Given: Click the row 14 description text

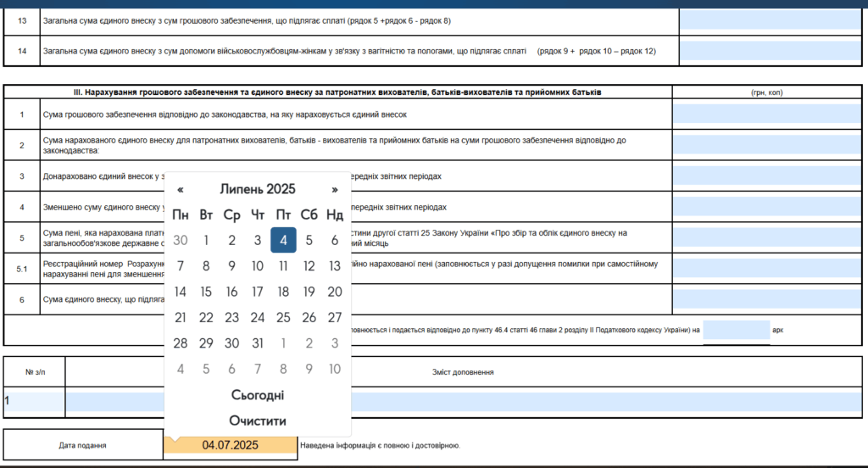Looking at the screenshot, I should (349, 51).
